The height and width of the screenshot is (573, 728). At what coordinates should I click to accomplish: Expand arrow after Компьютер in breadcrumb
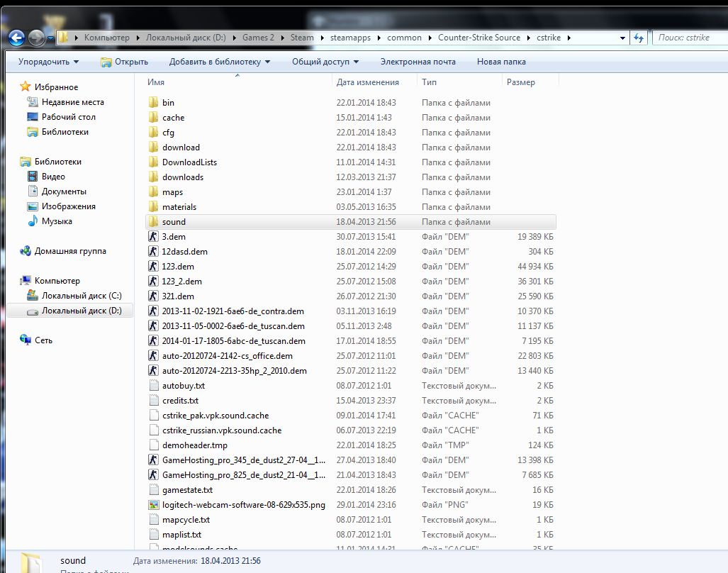pyautogui.click(x=138, y=38)
